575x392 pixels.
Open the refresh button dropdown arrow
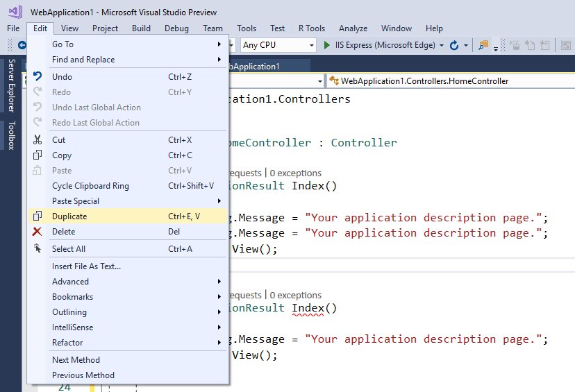[x=466, y=45]
